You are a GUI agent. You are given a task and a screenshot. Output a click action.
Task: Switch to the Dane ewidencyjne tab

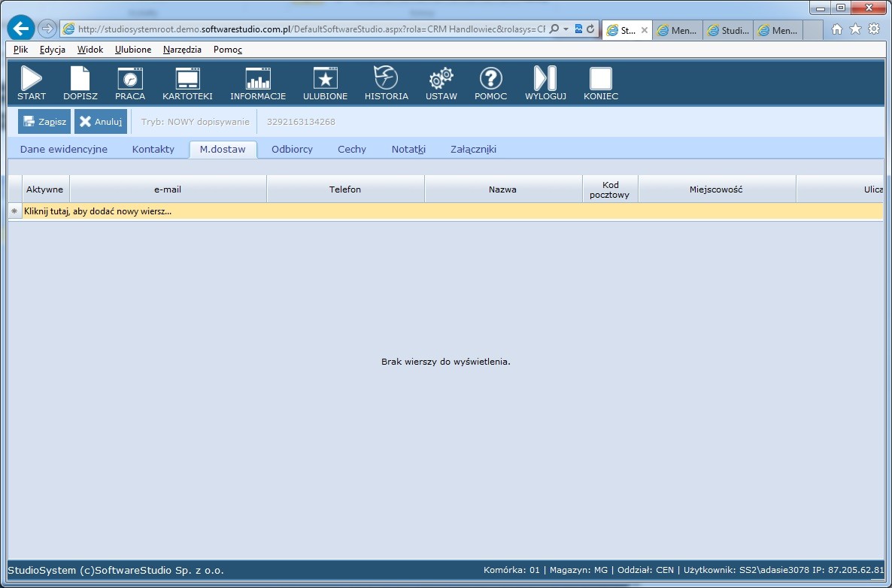[64, 149]
